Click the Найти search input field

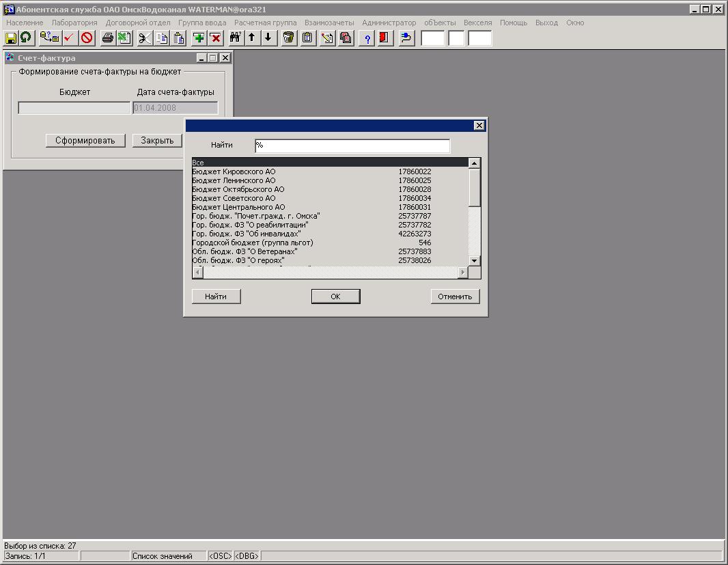352,146
